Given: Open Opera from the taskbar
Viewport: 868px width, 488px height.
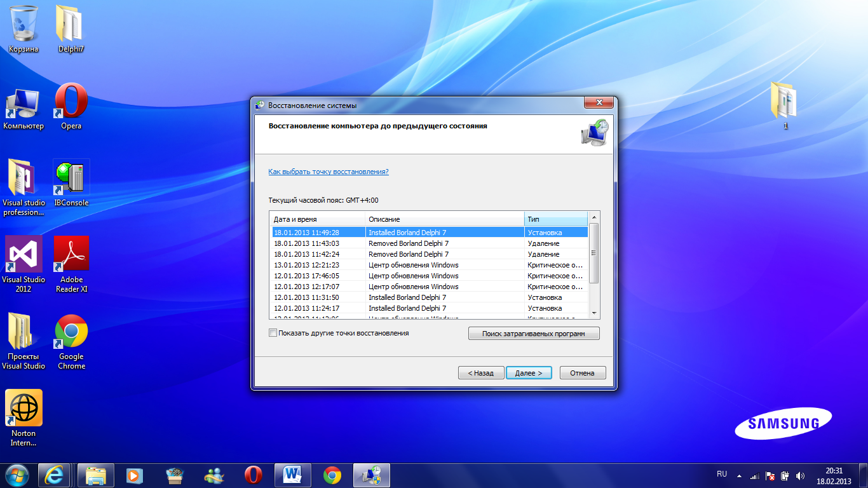Looking at the screenshot, I should pyautogui.click(x=254, y=475).
